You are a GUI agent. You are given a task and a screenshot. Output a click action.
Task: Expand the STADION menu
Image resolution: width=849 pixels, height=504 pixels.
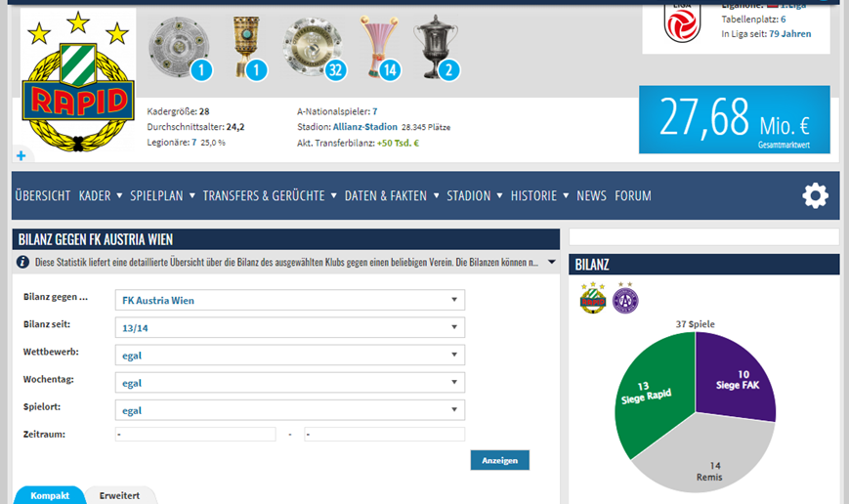coord(475,195)
